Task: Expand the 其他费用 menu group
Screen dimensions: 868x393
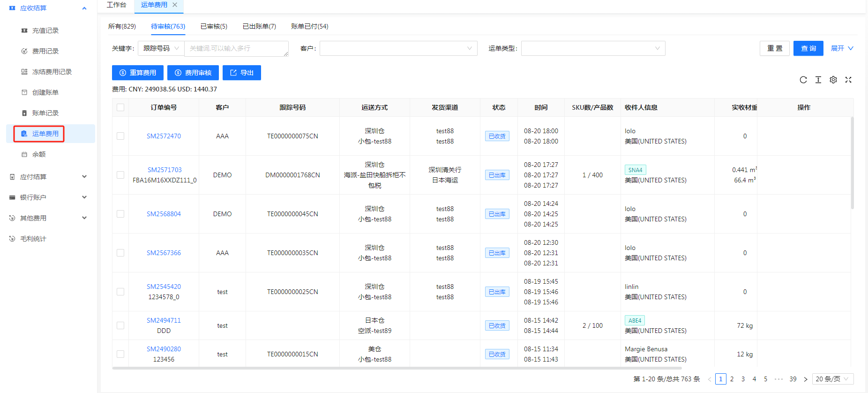Action: pos(84,218)
